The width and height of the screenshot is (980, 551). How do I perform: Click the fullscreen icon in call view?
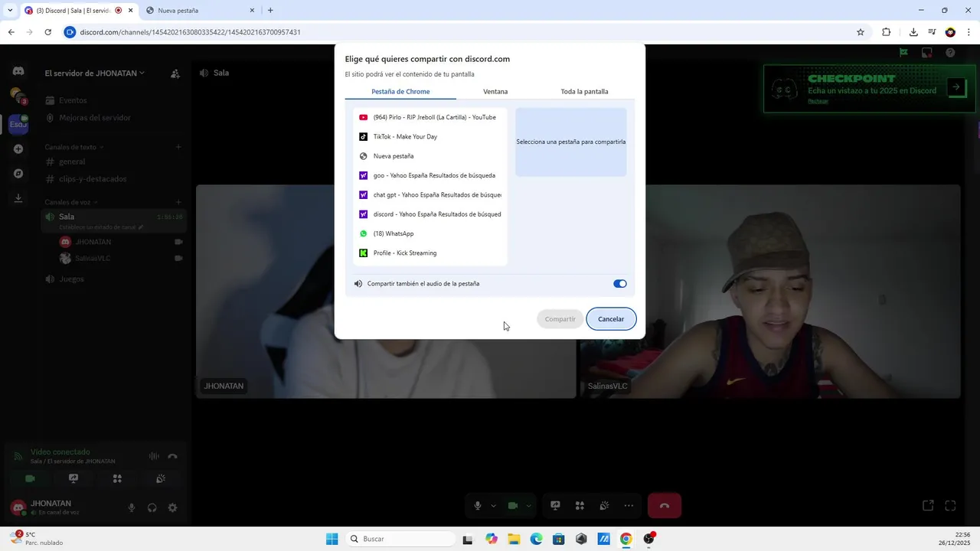(x=950, y=505)
